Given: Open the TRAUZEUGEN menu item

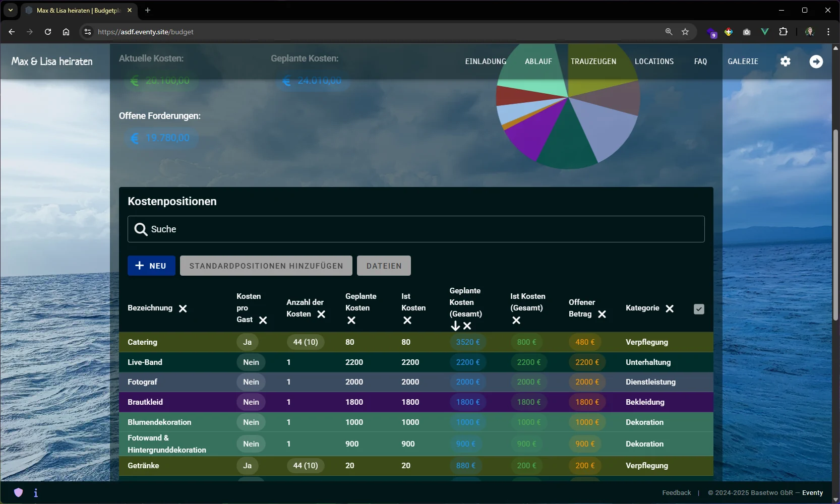Looking at the screenshot, I should pyautogui.click(x=593, y=61).
